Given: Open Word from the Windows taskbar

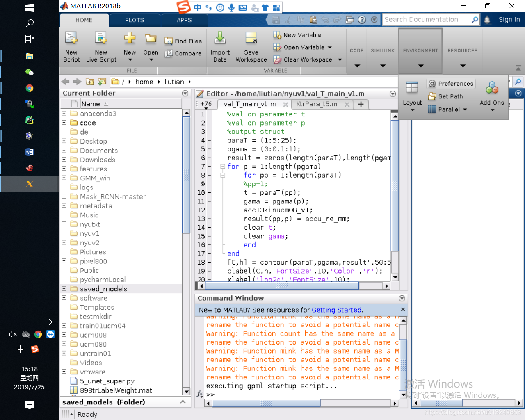Looking at the screenshot, I should (29, 152).
